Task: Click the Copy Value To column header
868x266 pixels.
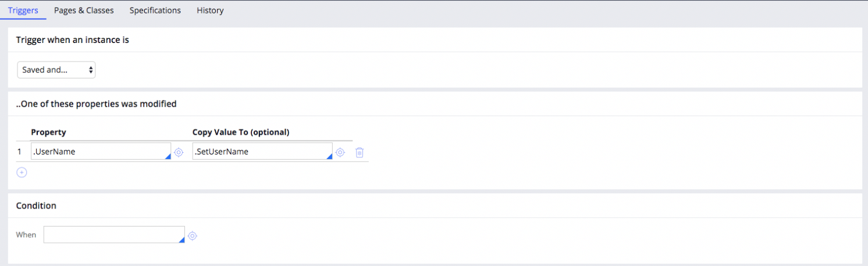Action: coord(241,132)
